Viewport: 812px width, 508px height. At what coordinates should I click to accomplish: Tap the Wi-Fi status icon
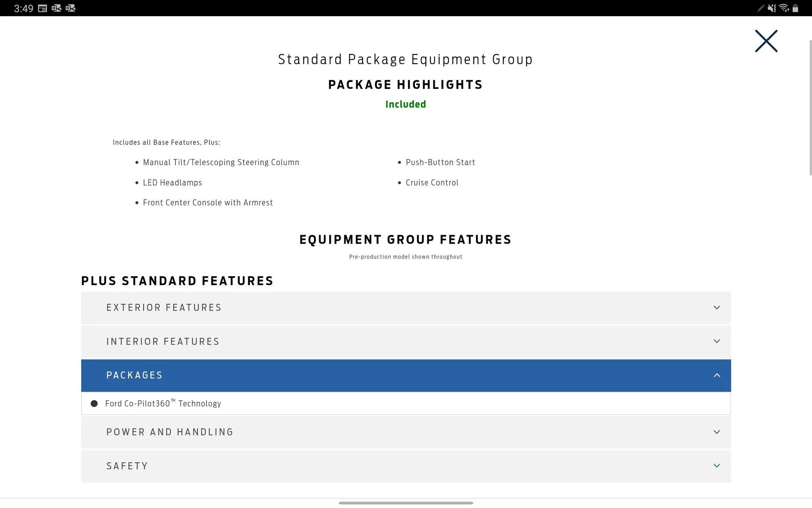[784, 8]
